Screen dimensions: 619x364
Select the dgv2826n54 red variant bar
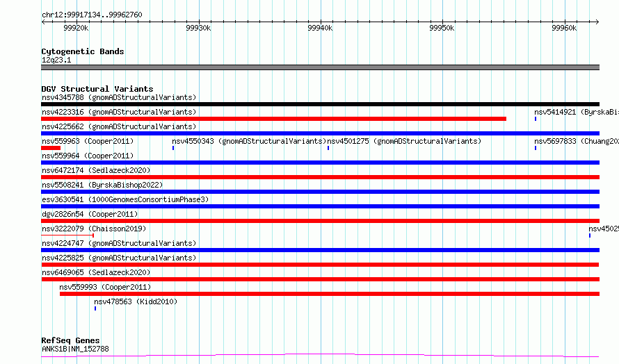point(320,221)
